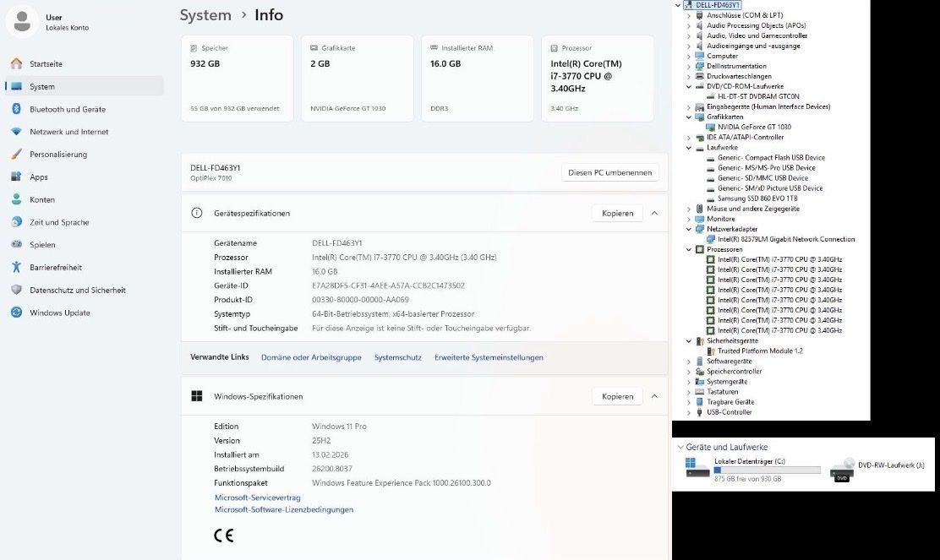Click the Installierter RAM card
Viewport: 940px width, 560px height.
pyautogui.click(x=478, y=79)
